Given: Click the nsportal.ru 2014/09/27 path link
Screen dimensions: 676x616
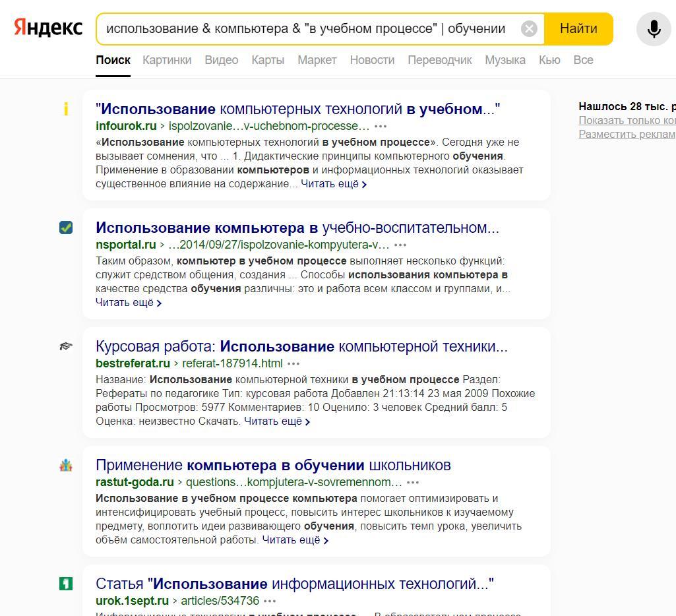Looking at the screenshot, I should click(x=278, y=245).
